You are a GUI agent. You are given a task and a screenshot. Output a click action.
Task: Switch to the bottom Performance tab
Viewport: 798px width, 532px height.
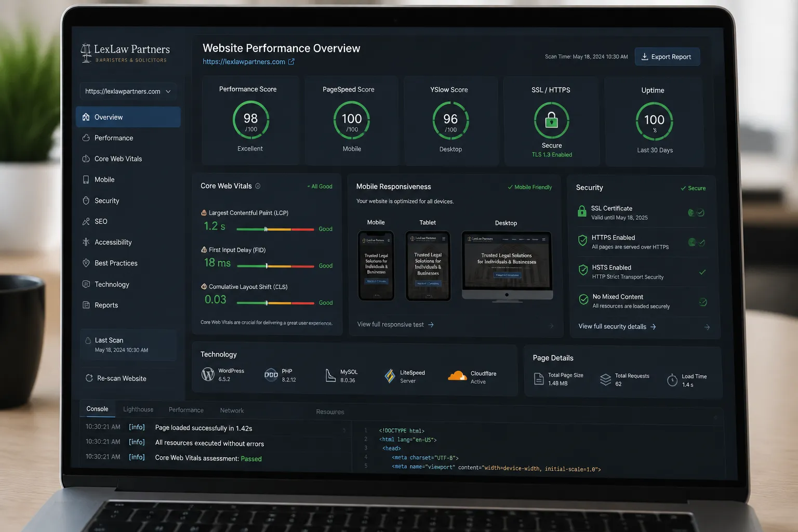tap(186, 410)
